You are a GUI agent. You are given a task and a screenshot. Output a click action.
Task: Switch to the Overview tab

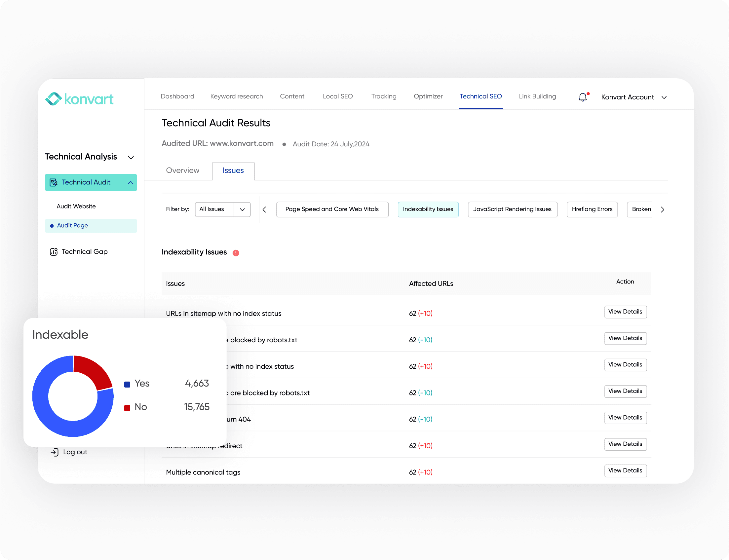pyautogui.click(x=182, y=170)
